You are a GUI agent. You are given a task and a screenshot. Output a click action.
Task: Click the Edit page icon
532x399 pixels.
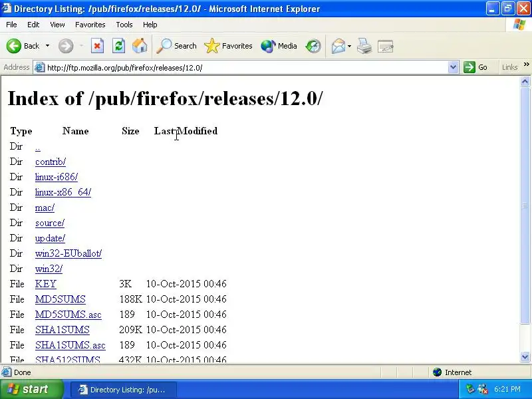coord(386,46)
